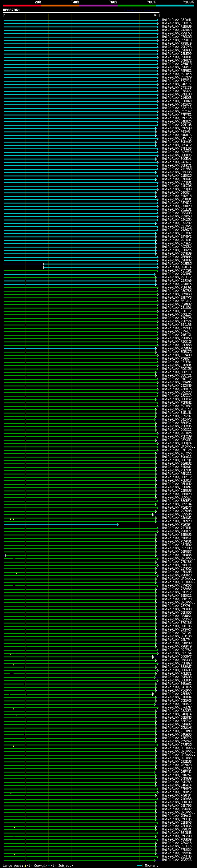Select the UniRef100_Q92C48 label
Image resolution: width=197 pixels, height=868 pixels.
point(176,619)
